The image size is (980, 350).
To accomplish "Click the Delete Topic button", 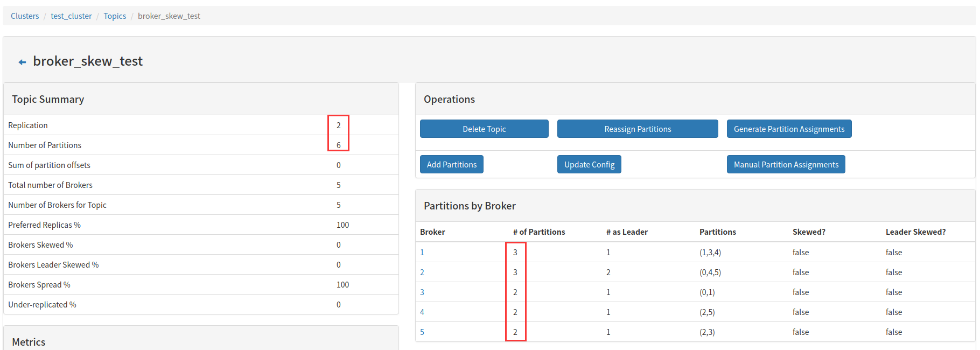I will pyautogui.click(x=484, y=129).
